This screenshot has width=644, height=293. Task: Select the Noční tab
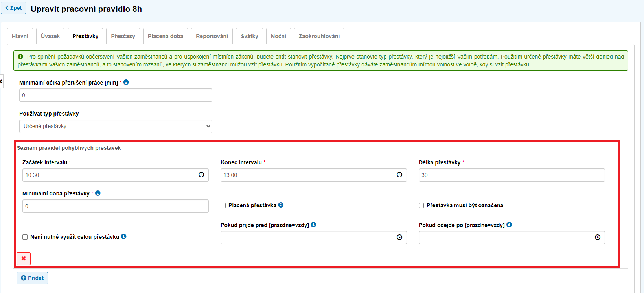click(x=278, y=36)
